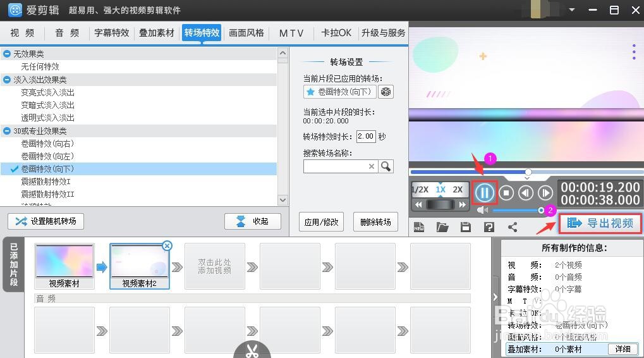
Task: Stop video playback
Action: click(x=506, y=192)
